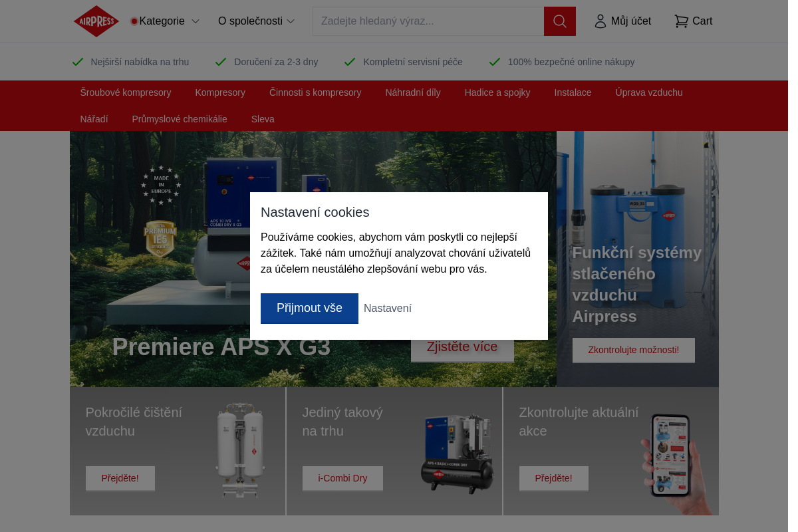Click the i-Combi Dry compressor image

point(458,454)
